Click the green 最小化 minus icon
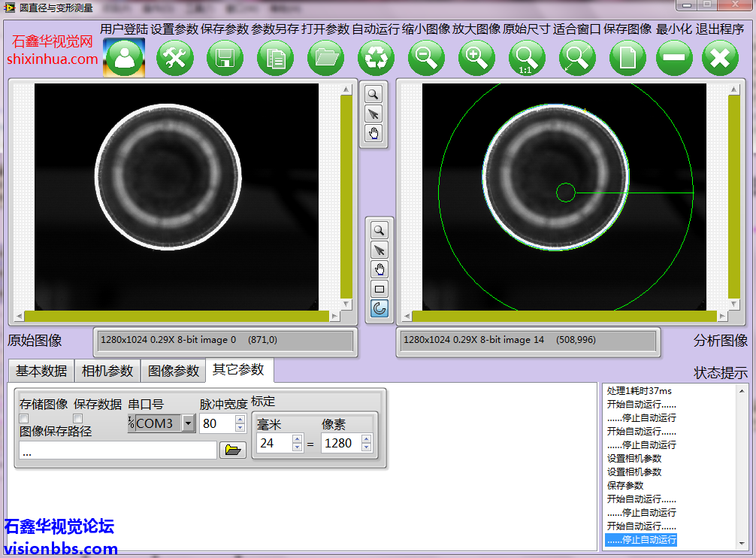Image resolution: width=756 pixels, height=558 pixels. [x=674, y=57]
